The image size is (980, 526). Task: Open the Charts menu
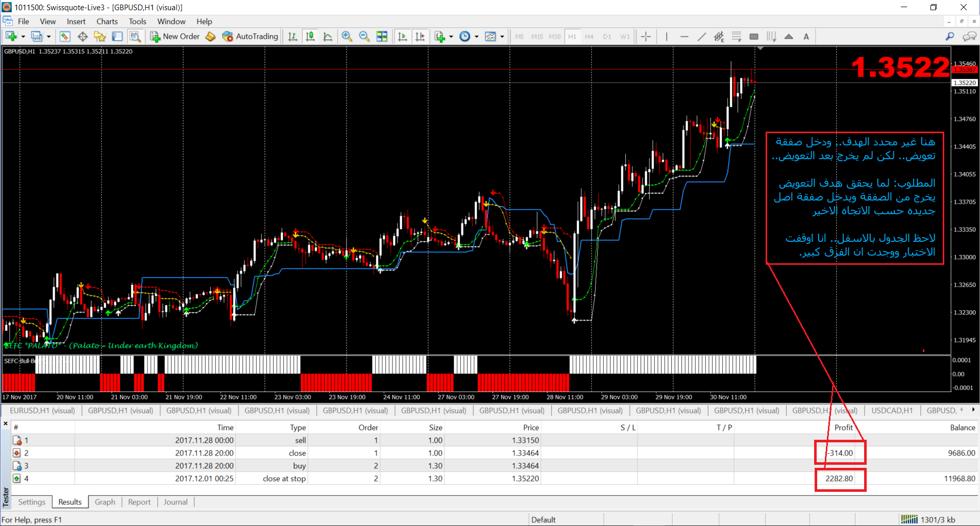pyautogui.click(x=107, y=21)
